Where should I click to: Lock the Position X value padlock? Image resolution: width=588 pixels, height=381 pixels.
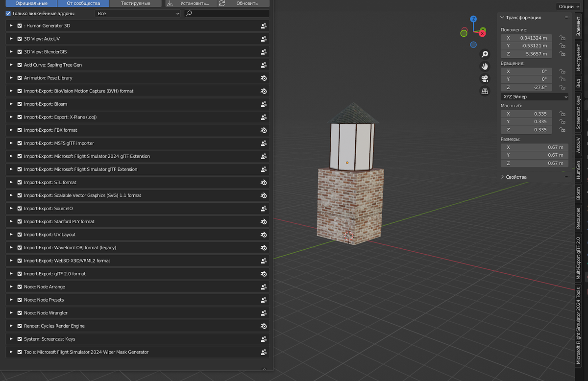click(563, 38)
